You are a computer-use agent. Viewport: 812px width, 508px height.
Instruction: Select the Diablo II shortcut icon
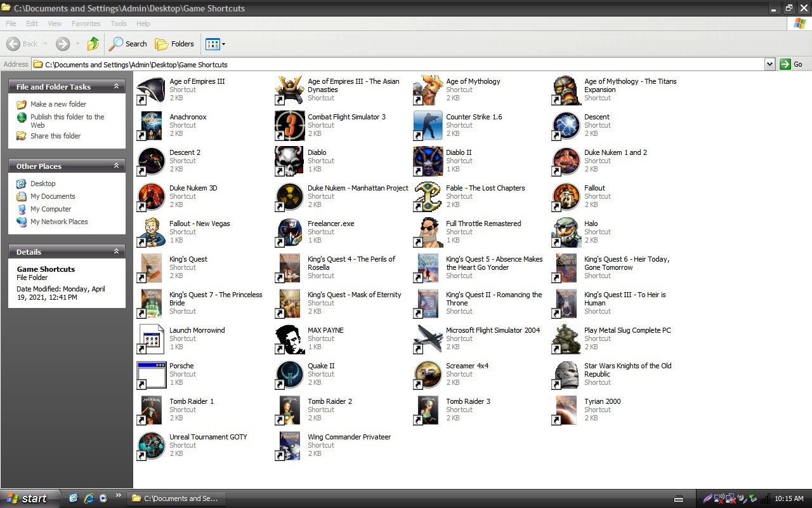[428, 161]
